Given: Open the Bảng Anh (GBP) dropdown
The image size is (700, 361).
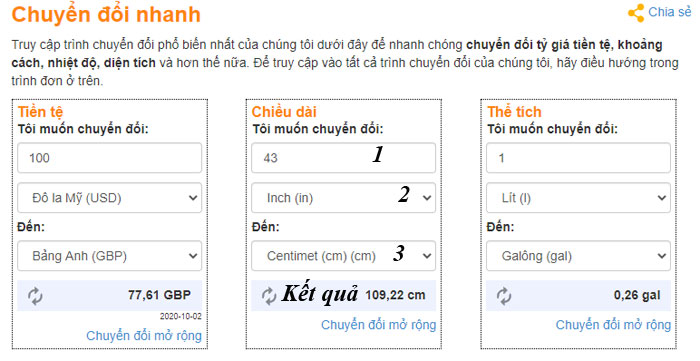Looking at the screenshot, I should (109, 256).
